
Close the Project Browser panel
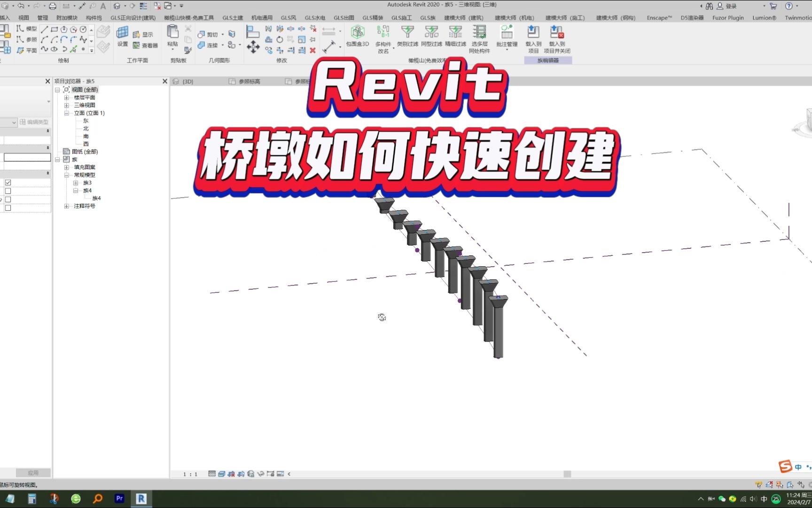(165, 81)
